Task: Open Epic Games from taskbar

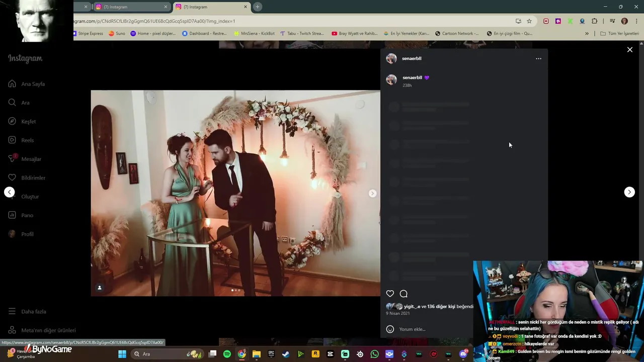Action: click(x=271, y=354)
